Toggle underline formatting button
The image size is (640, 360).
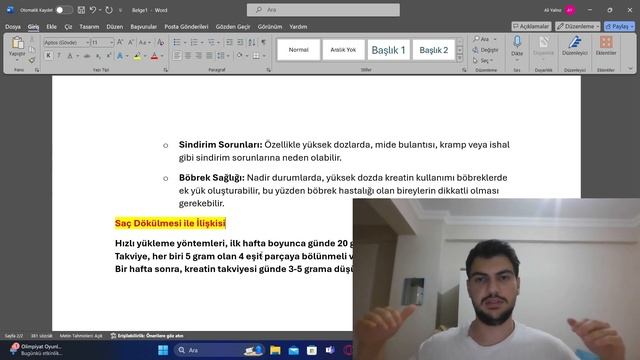coord(69,56)
